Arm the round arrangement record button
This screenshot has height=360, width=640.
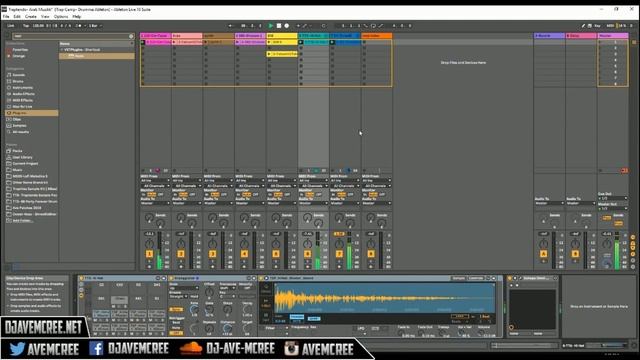pyautogui.click(x=287, y=26)
